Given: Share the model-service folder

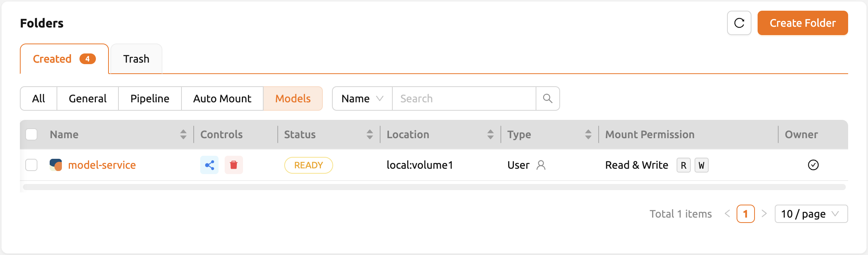Looking at the screenshot, I should tap(209, 165).
